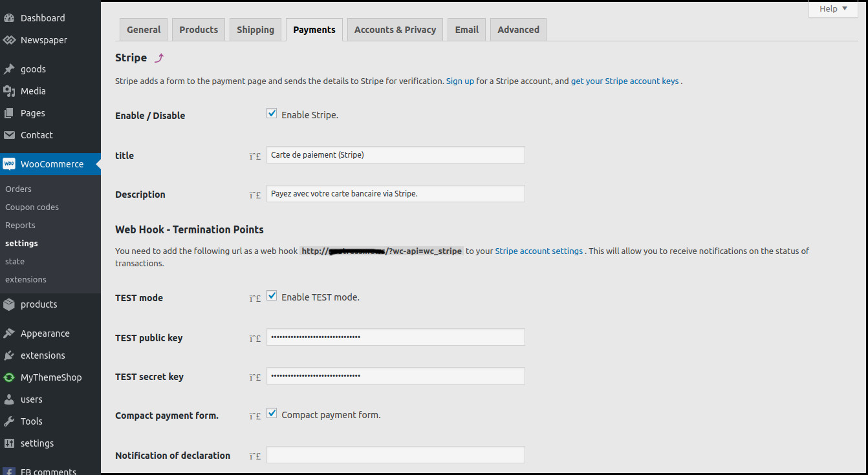Image resolution: width=868 pixels, height=475 pixels.
Task: Open Reports submenu item
Action: (20, 225)
